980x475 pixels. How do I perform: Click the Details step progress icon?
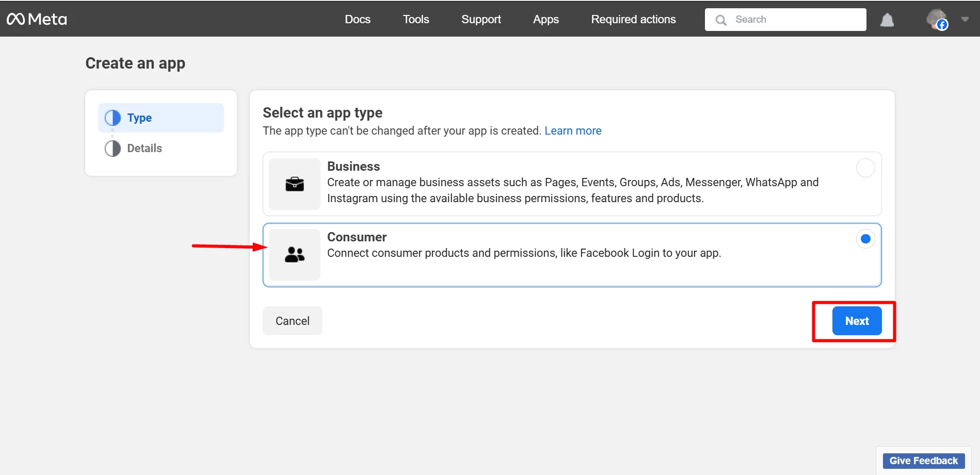click(113, 149)
